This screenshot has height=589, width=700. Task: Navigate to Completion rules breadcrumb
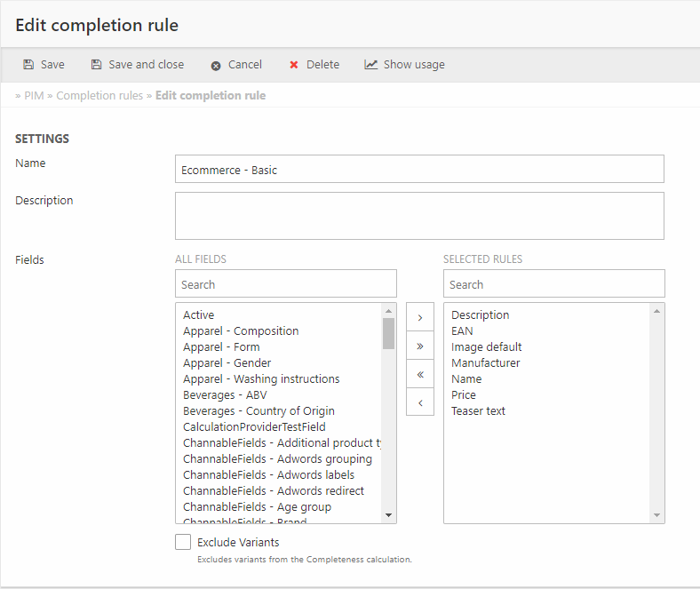[x=99, y=95]
